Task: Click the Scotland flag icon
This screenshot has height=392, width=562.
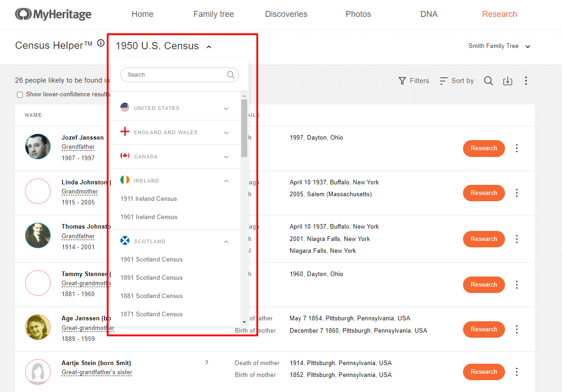Action: tap(125, 241)
